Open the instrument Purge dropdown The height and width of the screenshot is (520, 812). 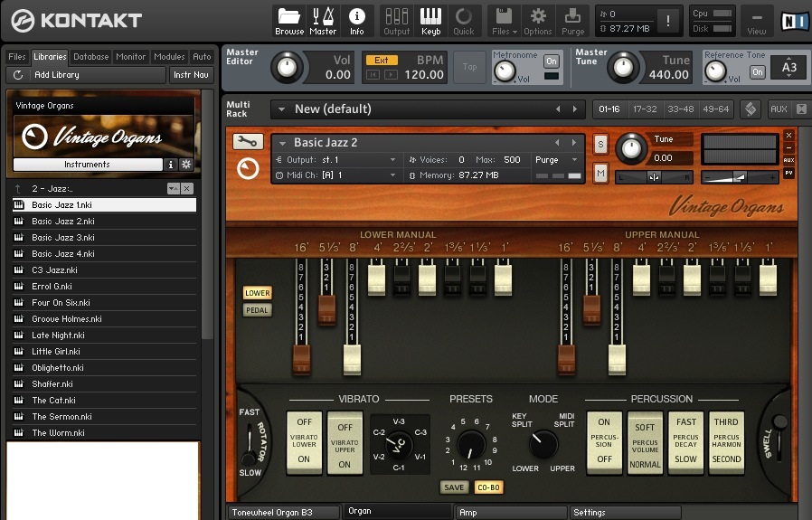tap(574, 160)
